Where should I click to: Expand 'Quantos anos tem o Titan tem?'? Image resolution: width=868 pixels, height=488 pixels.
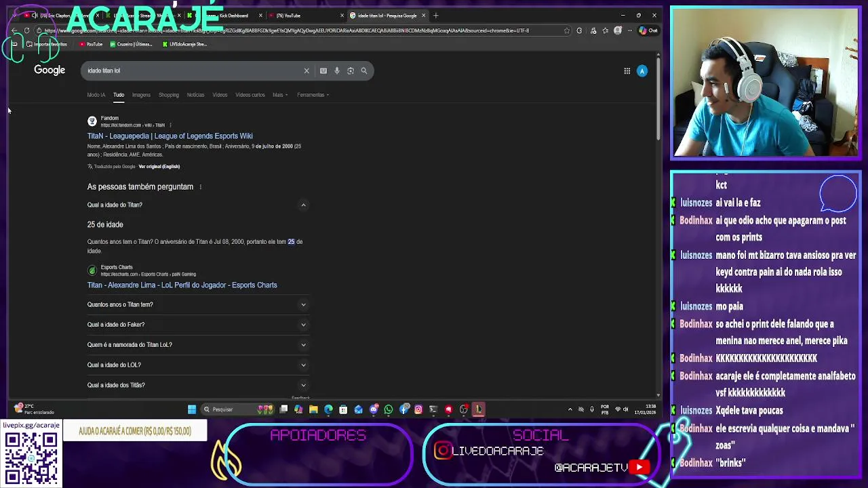[198, 304]
